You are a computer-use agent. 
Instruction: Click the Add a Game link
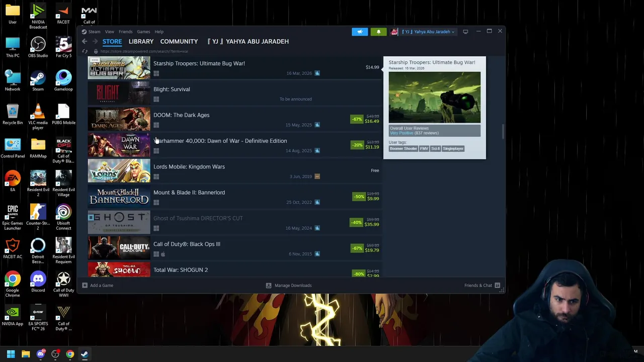pyautogui.click(x=102, y=285)
